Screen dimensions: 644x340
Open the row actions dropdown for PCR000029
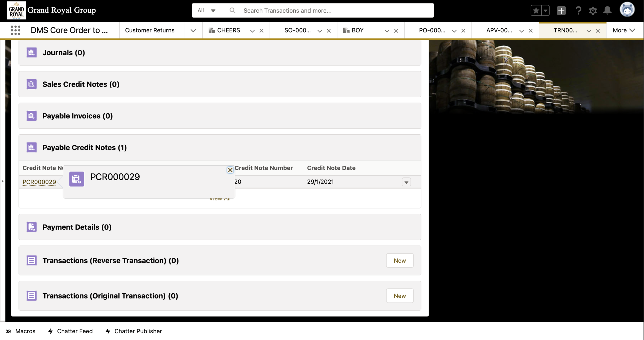406,182
